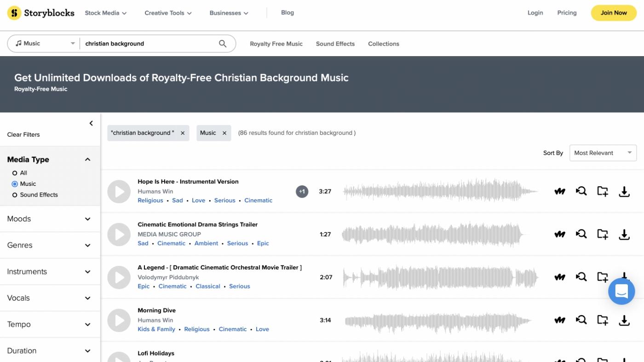Expand the Duration filter
Image resolution: width=644 pixels, height=362 pixels.
coord(50,351)
